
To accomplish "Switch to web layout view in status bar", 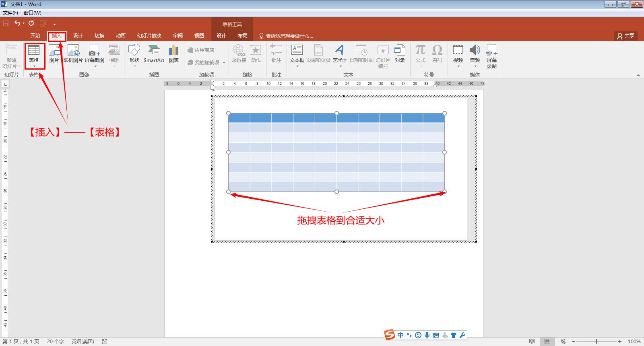I will click(563, 342).
